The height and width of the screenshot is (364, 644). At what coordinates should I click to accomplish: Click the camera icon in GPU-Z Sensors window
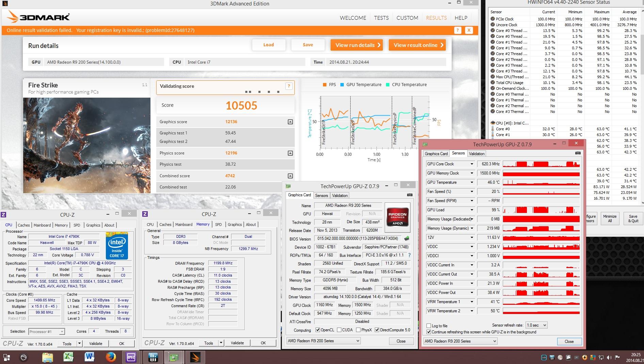pyautogui.click(x=578, y=153)
